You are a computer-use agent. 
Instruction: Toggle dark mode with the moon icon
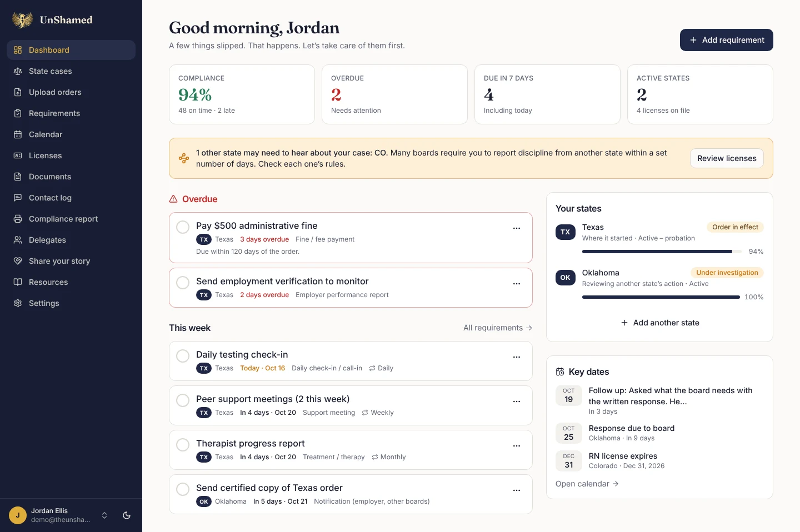click(127, 515)
